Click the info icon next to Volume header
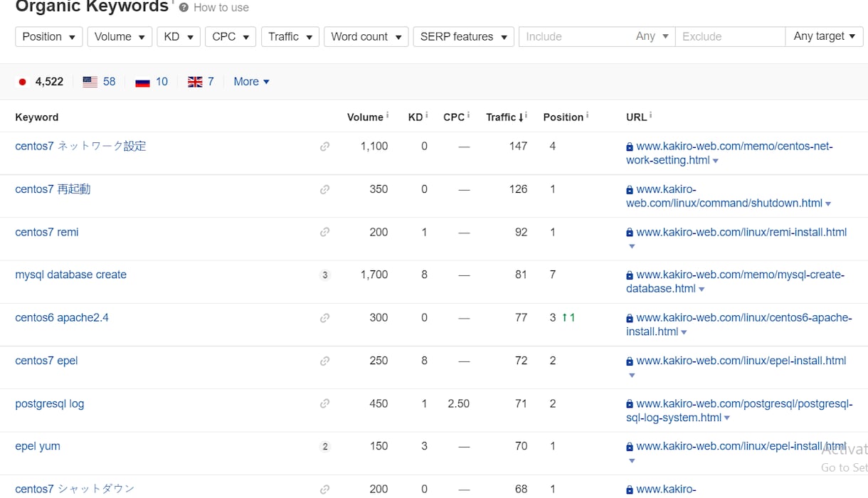This screenshot has height=498, width=868. 388,115
